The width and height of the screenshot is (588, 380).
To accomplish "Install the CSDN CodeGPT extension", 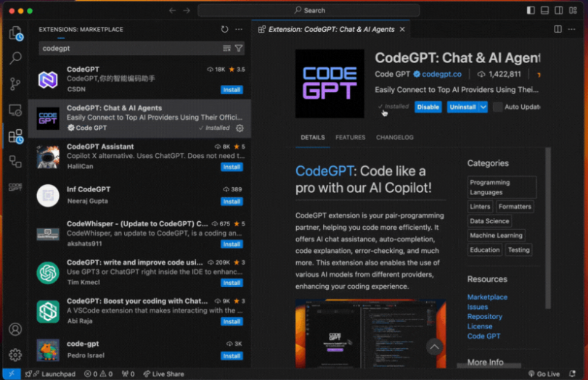I will click(x=232, y=90).
